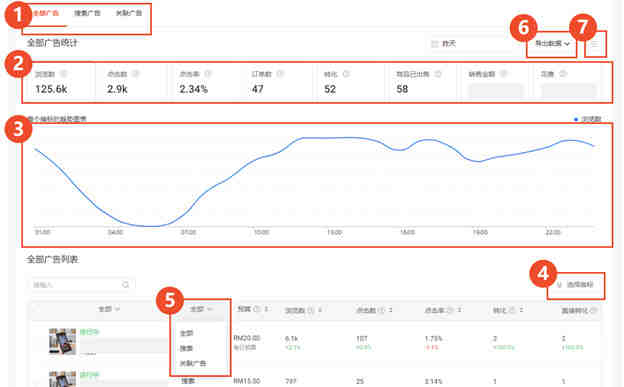This screenshot has width=624, height=387.
Task: Switch to the 搜索广告 tab
Action: coord(87,13)
